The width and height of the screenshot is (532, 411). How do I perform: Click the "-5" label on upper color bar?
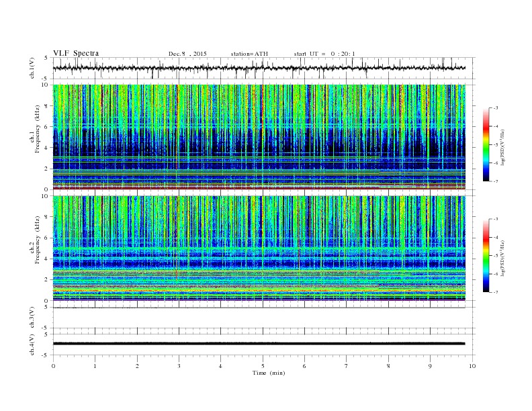pyautogui.click(x=496, y=144)
